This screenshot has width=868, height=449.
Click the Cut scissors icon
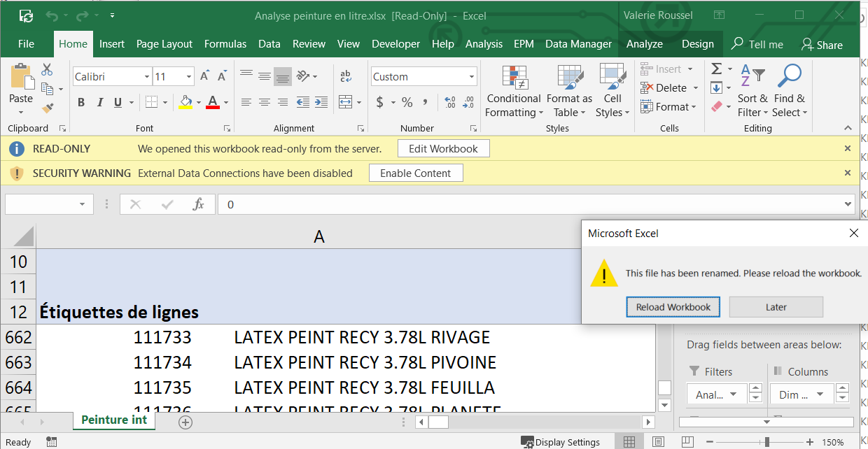47,69
